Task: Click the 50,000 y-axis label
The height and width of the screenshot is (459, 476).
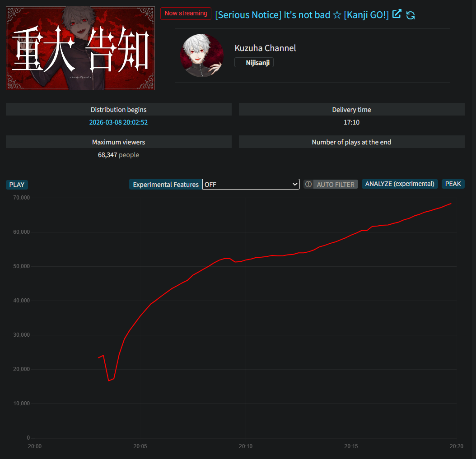Action: 22,266
